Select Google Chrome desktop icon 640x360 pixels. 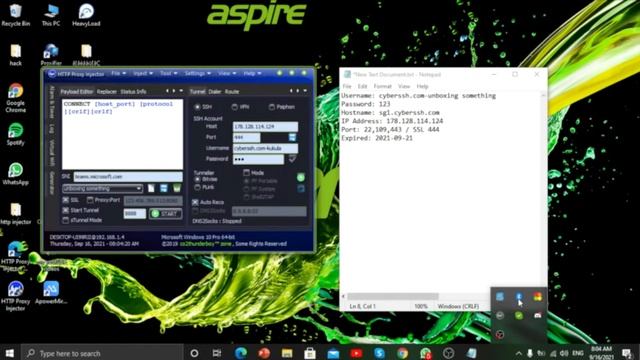pos(16,98)
